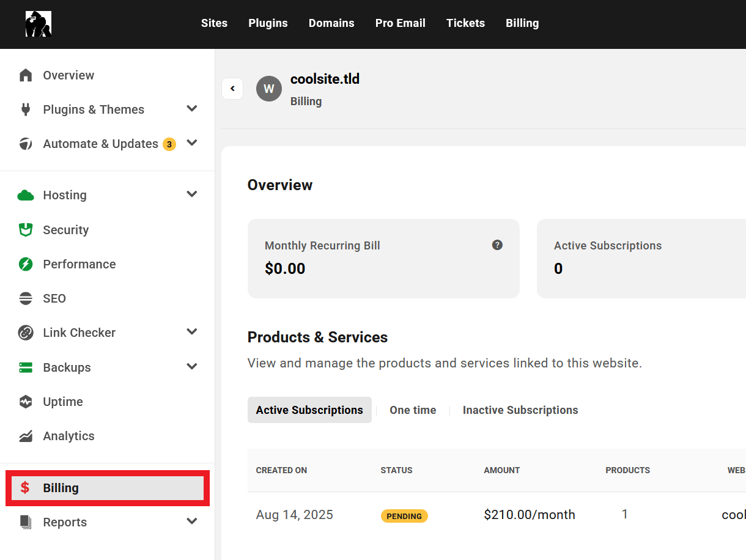The width and height of the screenshot is (746, 560).
Task: Click the Overview house icon
Action: click(x=26, y=75)
